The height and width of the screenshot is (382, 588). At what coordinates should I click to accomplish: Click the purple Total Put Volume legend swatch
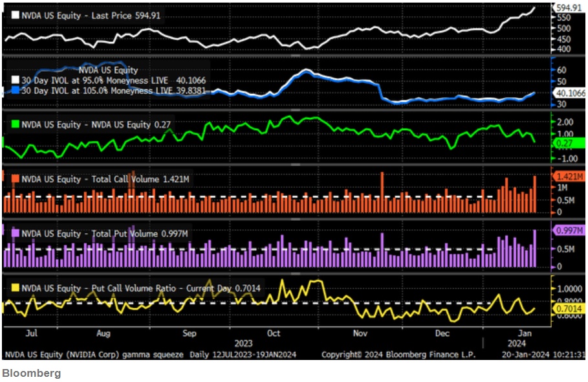(x=15, y=233)
